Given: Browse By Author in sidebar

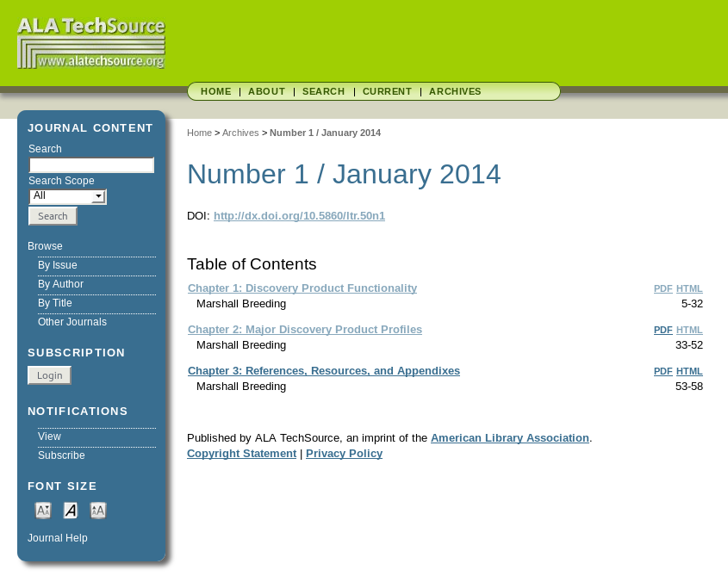Looking at the screenshot, I should click(x=60, y=284).
